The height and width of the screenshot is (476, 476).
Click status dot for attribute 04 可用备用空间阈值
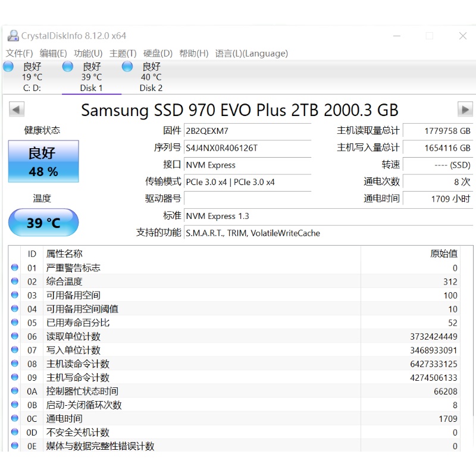click(x=14, y=308)
